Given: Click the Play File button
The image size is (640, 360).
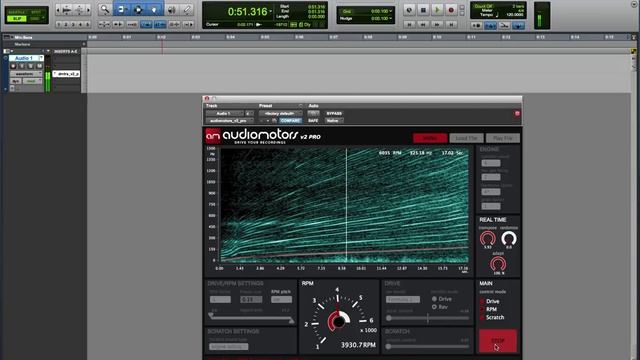Looking at the screenshot, I should (502, 138).
